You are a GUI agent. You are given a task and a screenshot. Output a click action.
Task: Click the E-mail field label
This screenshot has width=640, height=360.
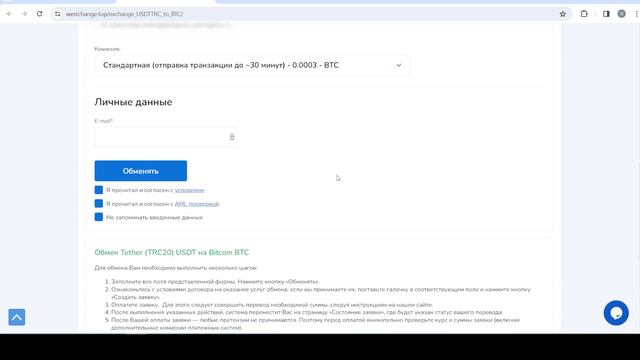point(103,121)
